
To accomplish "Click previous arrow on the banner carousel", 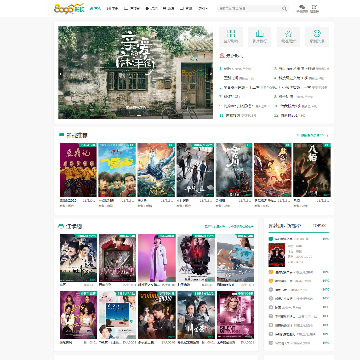I will (61, 73).
